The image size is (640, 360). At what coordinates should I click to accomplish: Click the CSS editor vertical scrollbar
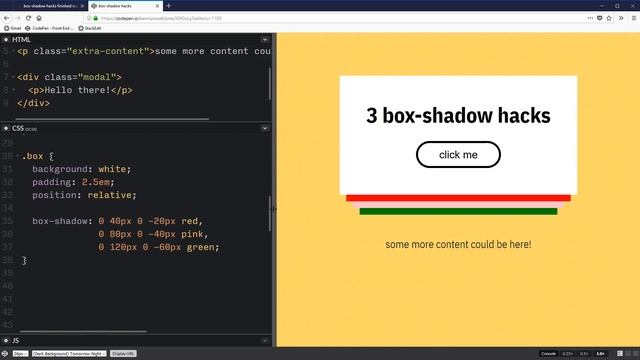[270, 213]
